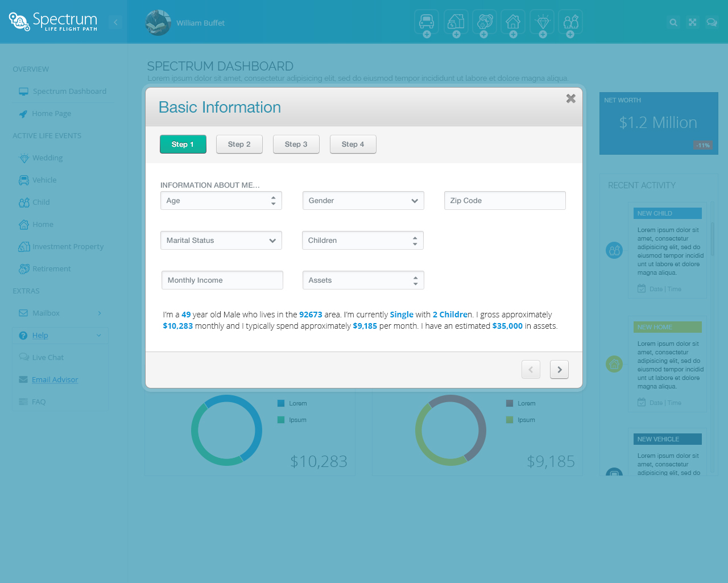The image size is (728, 583).
Task: Click the add wedding diamond icon
Action: [x=543, y=22]
